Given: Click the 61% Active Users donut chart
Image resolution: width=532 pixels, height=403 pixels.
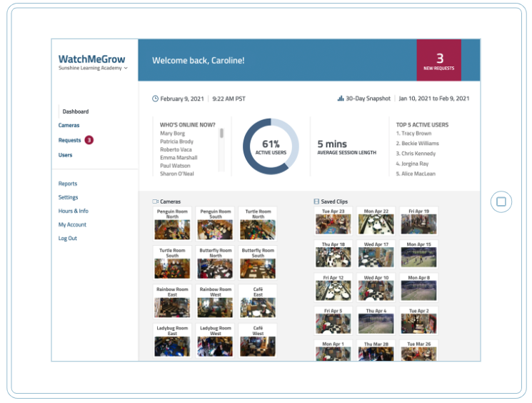Looking at the screenshot, I should [x=271, y=146].
